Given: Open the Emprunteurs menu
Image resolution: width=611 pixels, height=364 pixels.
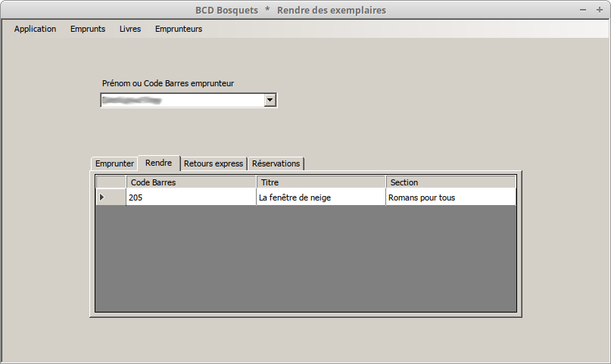Looking at the screenshot, I should tap(179, 29).
